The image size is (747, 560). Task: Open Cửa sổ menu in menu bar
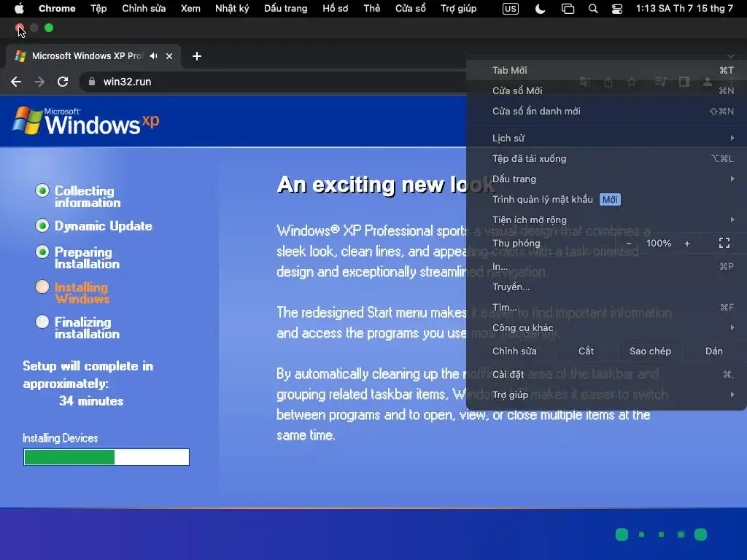411,9
